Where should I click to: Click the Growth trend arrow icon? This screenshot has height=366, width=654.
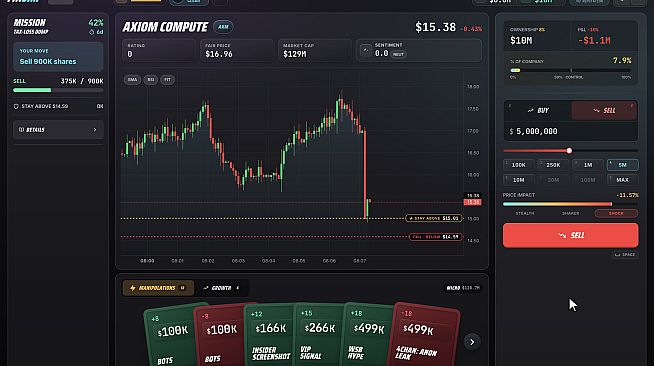click(206, 288)
